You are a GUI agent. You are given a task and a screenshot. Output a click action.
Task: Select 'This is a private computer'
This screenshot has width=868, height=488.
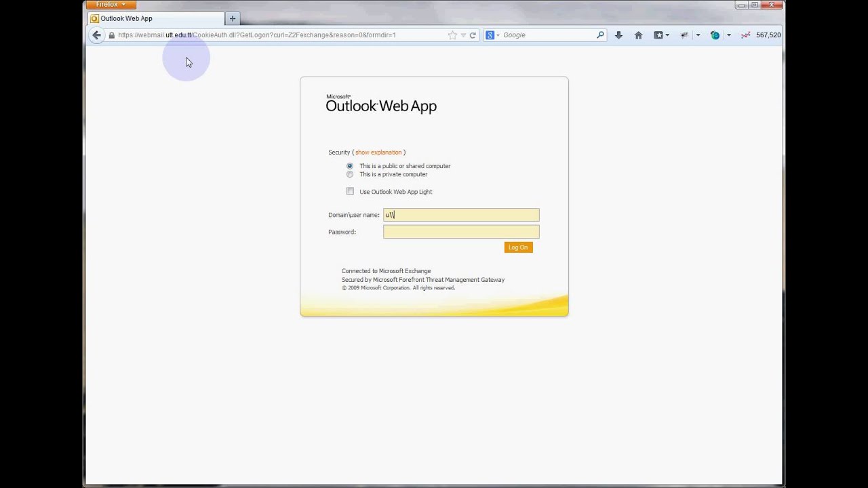[x=350, y=174]
